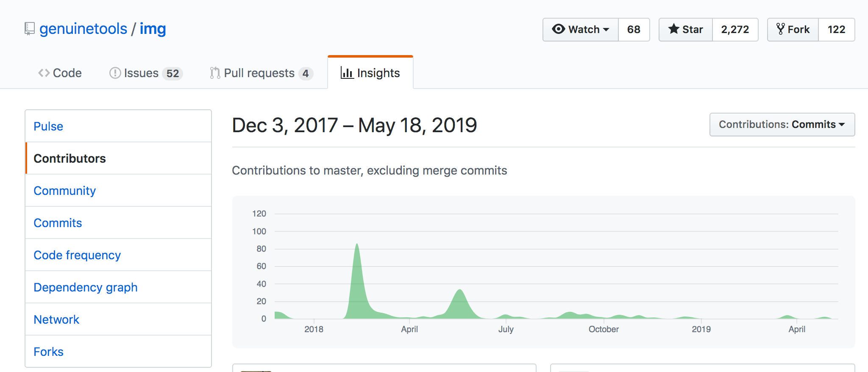This screenshot has width=868, height=372.
Task: Click the Insights bar chart icon
Action: 347,73
